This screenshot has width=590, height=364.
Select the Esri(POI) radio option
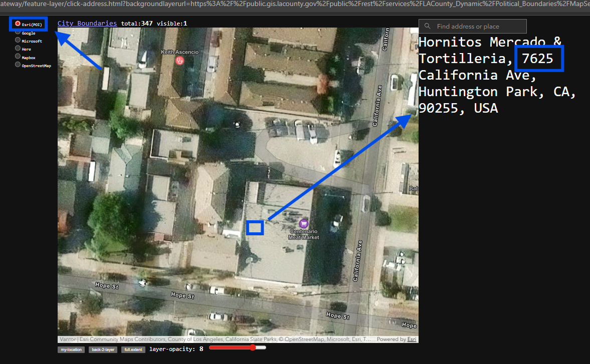pos(18,24)
